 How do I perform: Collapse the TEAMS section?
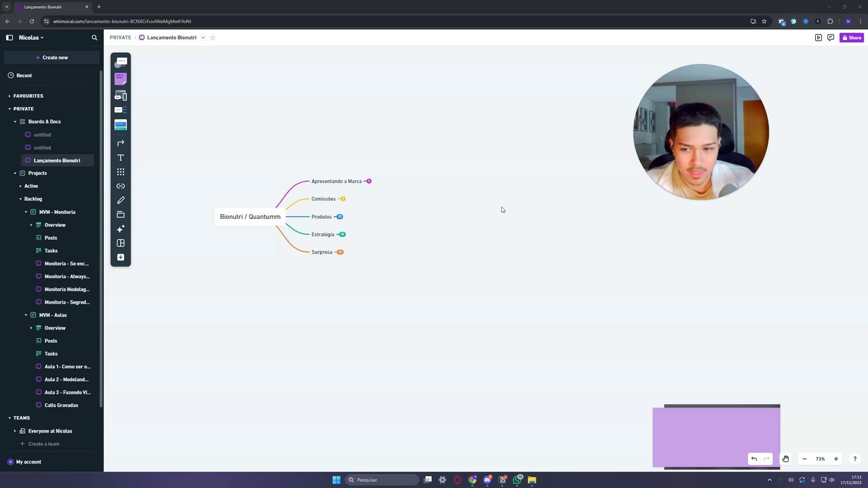click(x=9, y=418)
